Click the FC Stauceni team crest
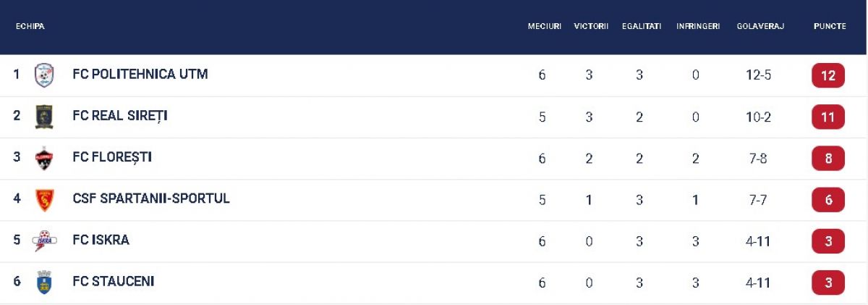The height and width of the screenshot is (305, 868). [44, 282]
